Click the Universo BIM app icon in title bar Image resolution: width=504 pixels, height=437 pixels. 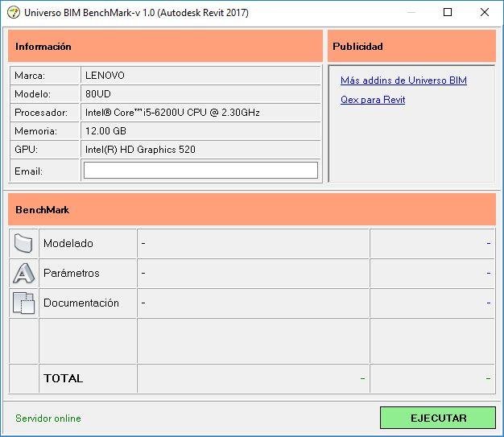tap(14, 13)
